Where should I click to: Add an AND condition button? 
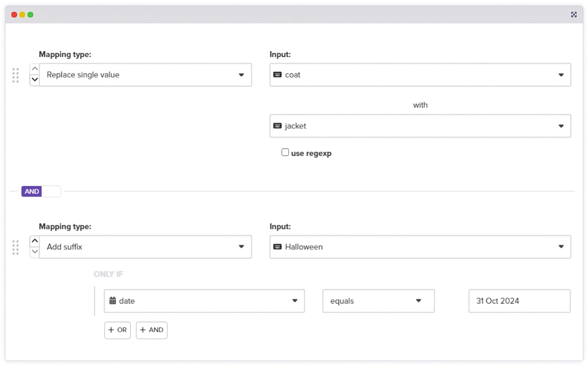pos(151,330)
